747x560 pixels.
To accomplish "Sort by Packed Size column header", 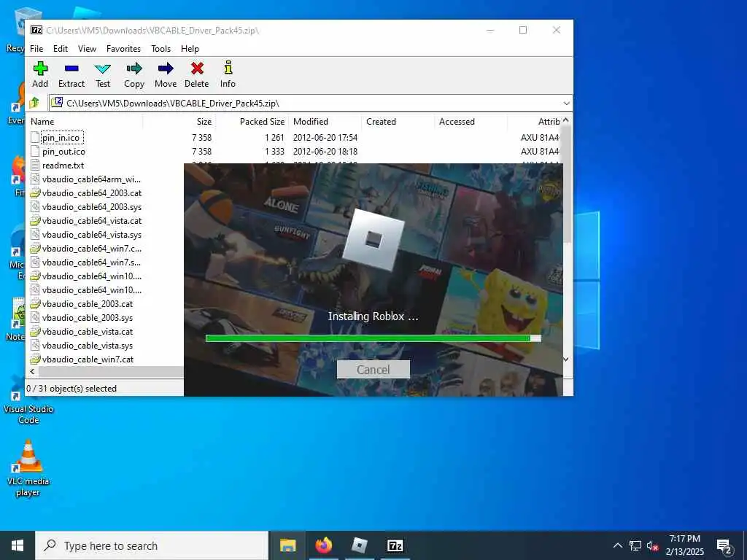I will click(252, 122).
